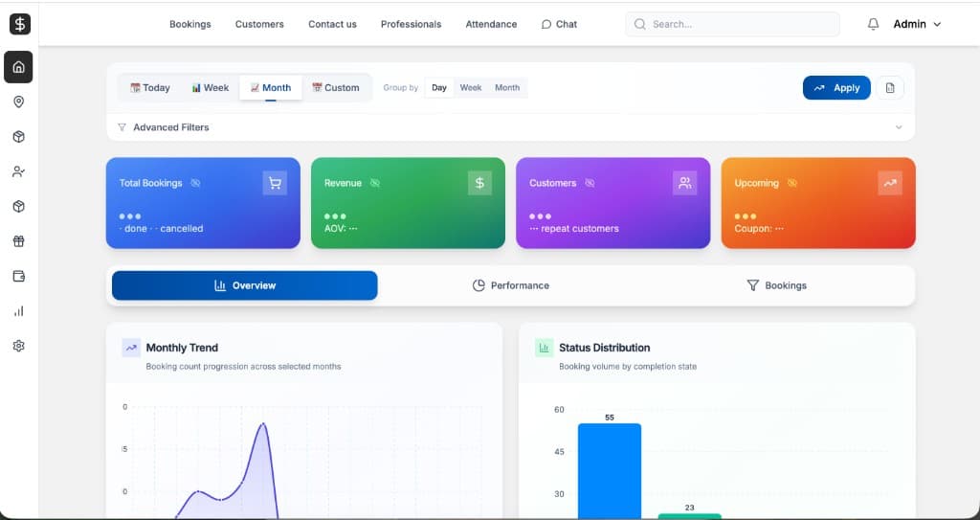This screenshot has height=520, width=980.
Task: Open the Customers nav item
Action: tap(259, 24)
